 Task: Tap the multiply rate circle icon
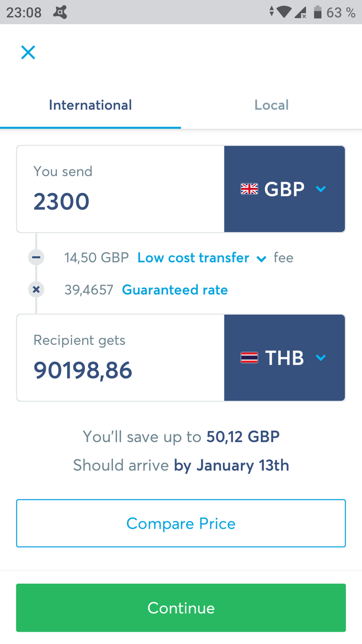click(x=36, y=290)
